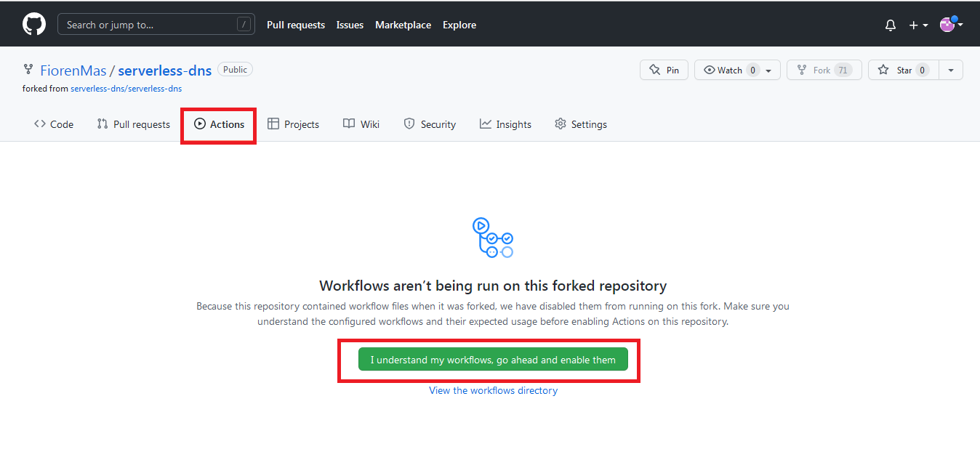Image resolution: width=980 pixels, height=452 pixels.
Task: Switch to the repository Pull requests tab
Action: click(x=133, y=124)
